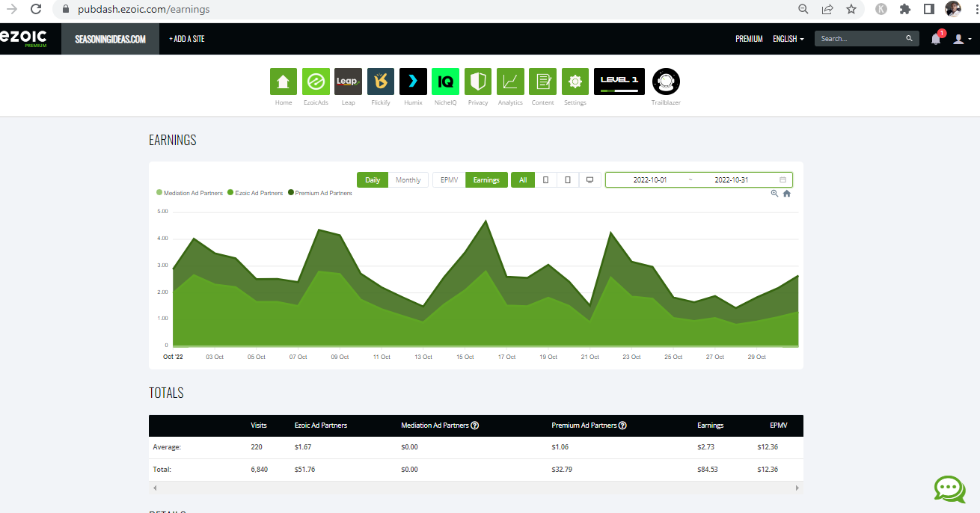This screenshot has width=980, height=513.
Task: Toggle Mediation Ad Partners legend series
Action: click(x=189, y=193)
